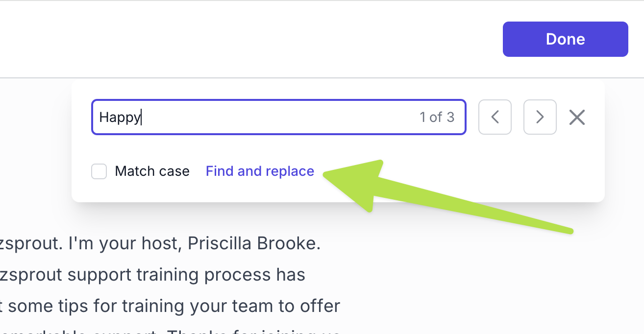Click the word your before host

(x=117, y=244)
